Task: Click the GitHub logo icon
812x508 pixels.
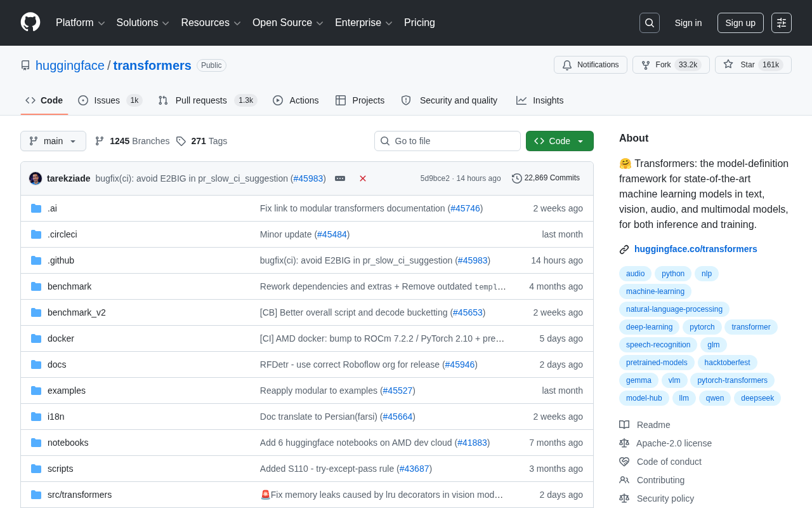Action: pos(30,22)
